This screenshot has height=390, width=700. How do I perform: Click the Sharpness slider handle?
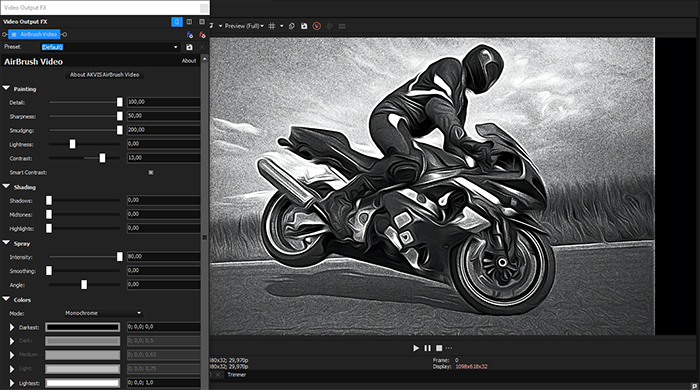coord(120,116)
